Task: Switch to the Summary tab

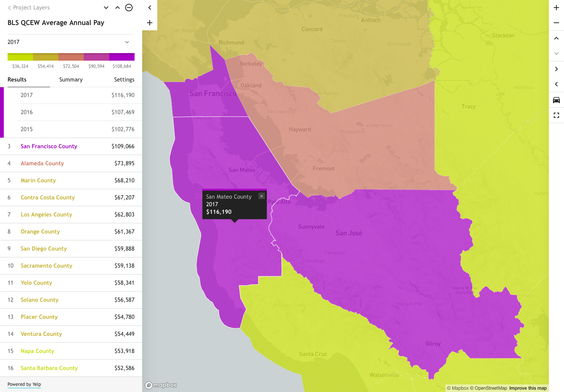Action: pos(71,80)
